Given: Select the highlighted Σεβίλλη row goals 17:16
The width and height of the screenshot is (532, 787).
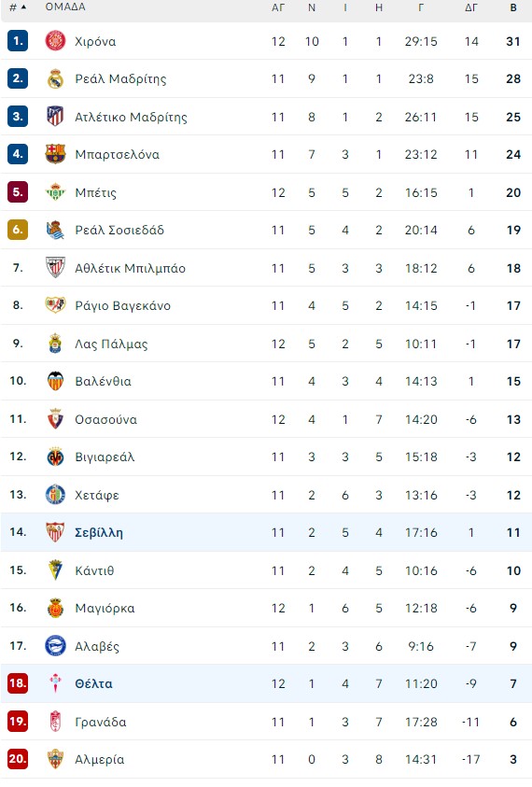Looking at the screenshot, I should (421, 532).
